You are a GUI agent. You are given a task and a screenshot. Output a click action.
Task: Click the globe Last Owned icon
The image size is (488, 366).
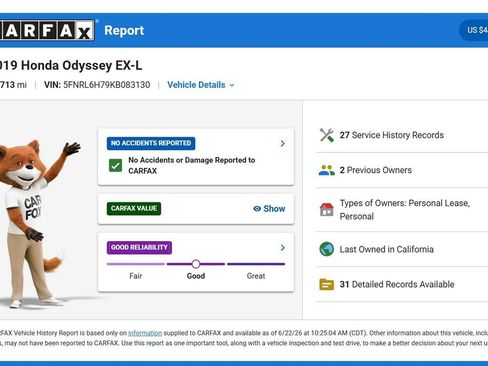327,249
